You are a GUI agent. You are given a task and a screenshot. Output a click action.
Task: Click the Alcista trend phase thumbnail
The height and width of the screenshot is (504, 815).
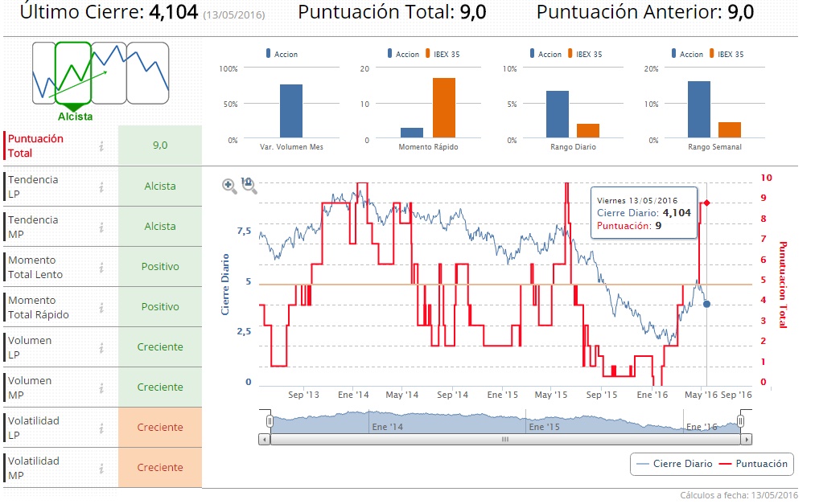(73, 73)
